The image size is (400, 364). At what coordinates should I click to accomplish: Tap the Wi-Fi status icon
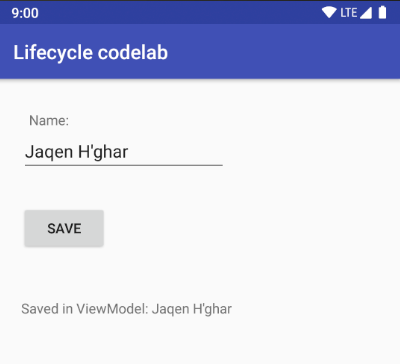[x=329, y=13]
